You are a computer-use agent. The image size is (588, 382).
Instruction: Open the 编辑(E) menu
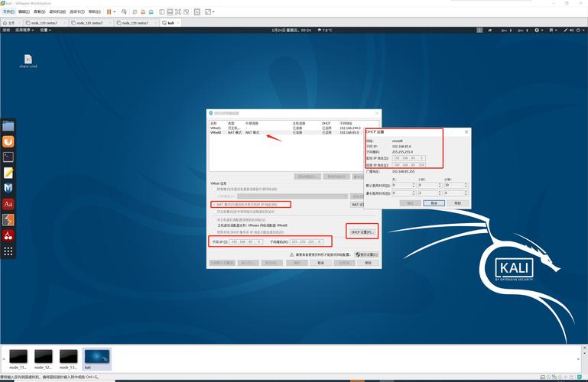24,12
